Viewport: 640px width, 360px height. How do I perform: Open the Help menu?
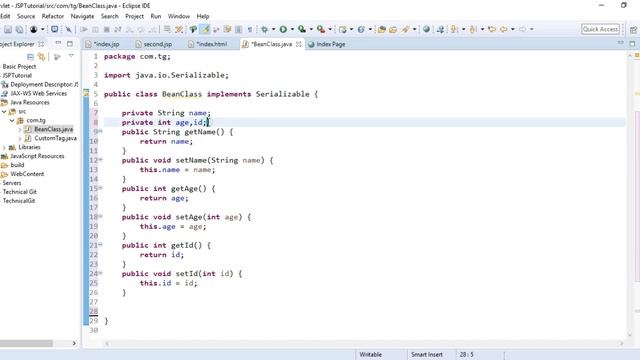click(x=203, y=16)
